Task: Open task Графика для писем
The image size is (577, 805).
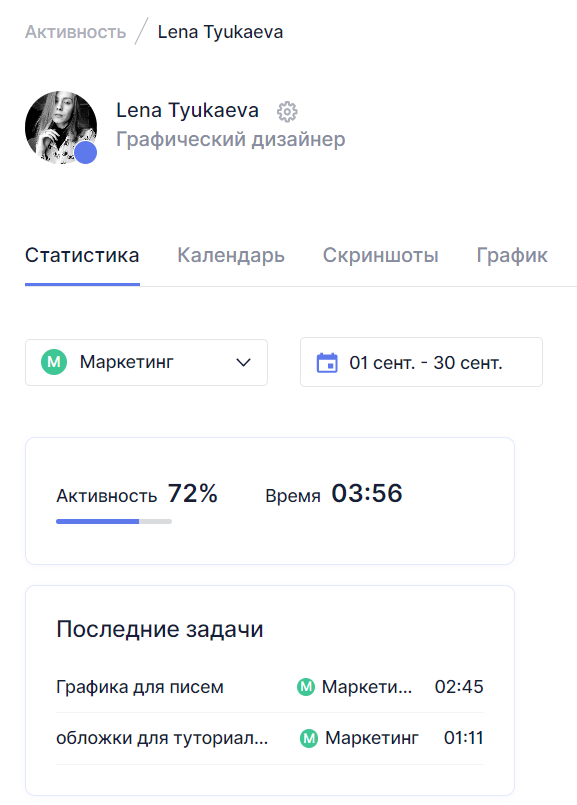Action: tap(140, 687)
